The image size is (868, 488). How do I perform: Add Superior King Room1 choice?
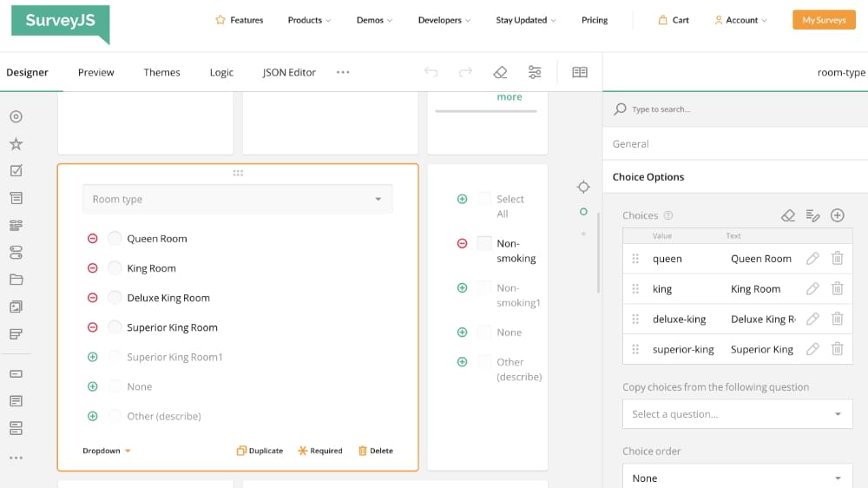click(x=93, y=357)
